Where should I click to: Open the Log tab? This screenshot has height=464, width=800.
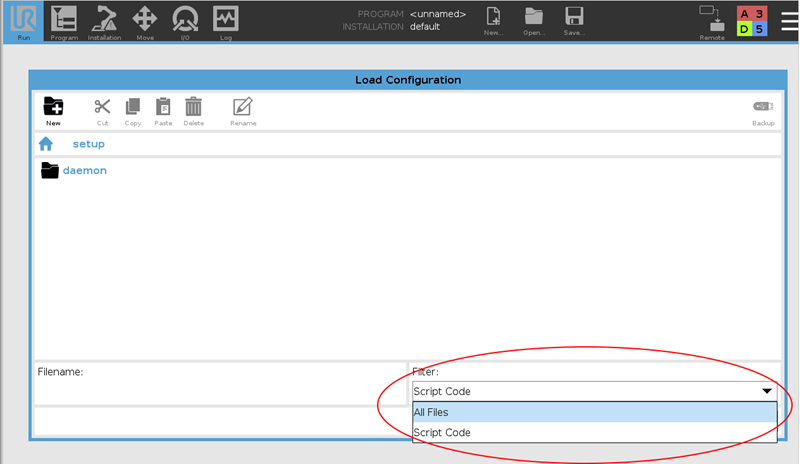pos(226,21)
